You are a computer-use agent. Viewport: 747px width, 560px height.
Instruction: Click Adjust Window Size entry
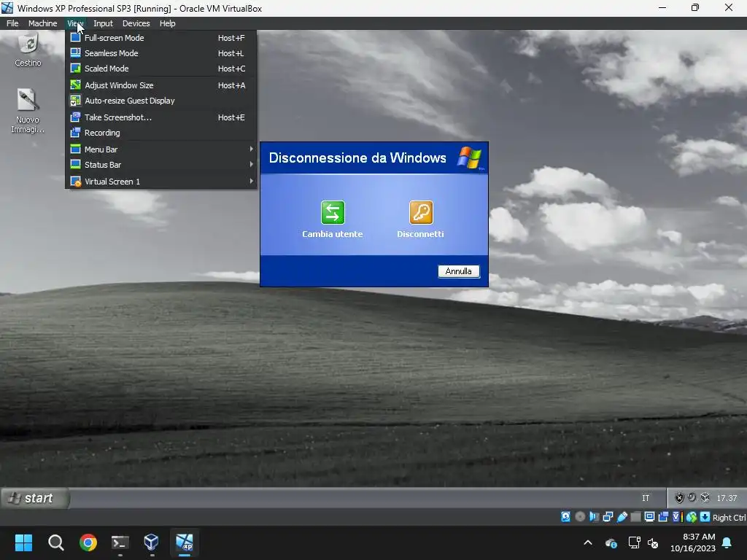[161, 85]
